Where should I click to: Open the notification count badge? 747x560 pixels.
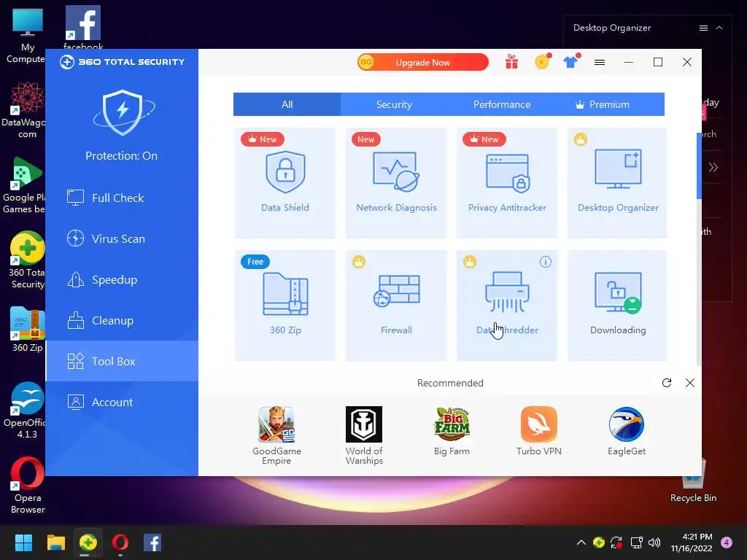coord(727,542)
